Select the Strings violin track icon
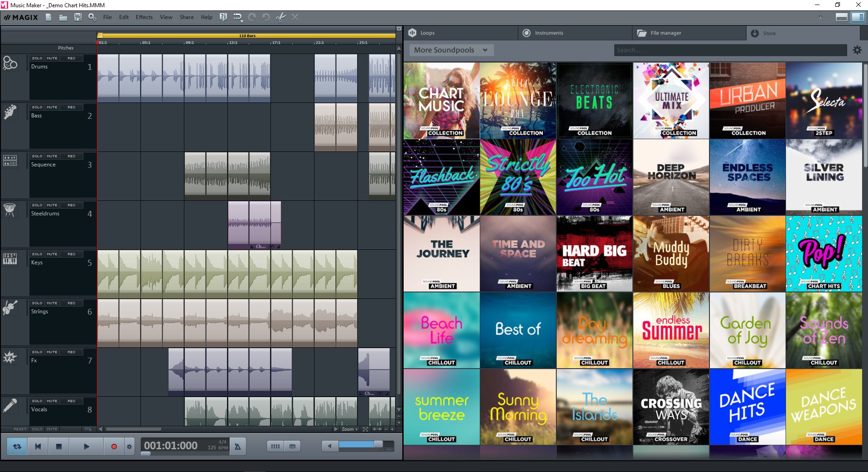This screenshot has height=472, width=868. [10, 307]
